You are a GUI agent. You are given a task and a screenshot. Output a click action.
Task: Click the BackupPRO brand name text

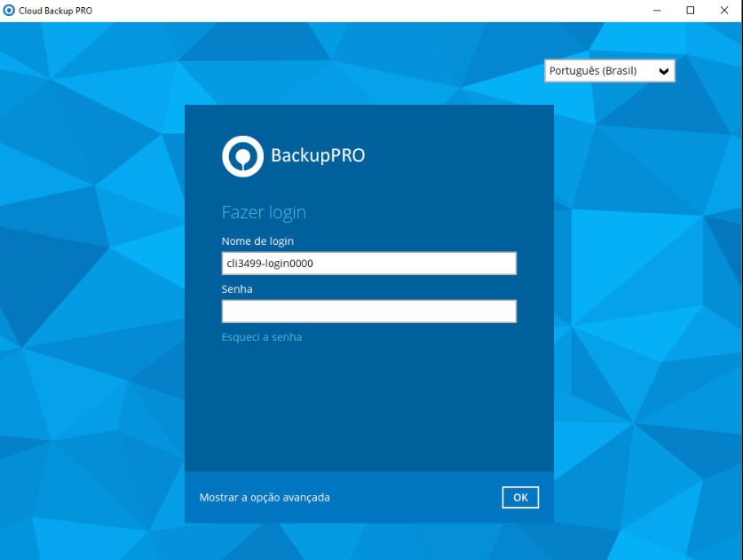(x=318, y=156)
